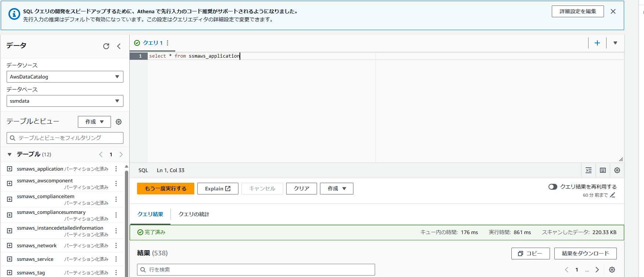Image resolution: width=644 pixels, height=277 pixels.
Task: Expand the ssmaws_instancedetailedinformation table
Action: point(10,231)
